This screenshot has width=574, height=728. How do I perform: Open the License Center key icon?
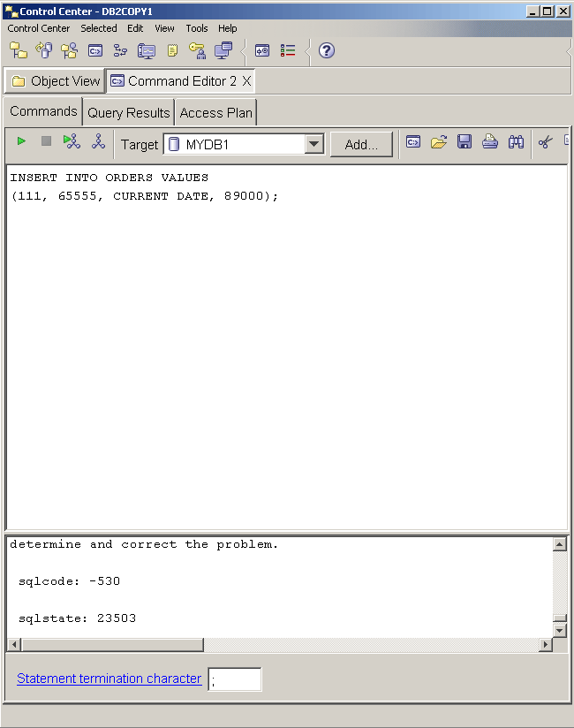tap(197, 50)
